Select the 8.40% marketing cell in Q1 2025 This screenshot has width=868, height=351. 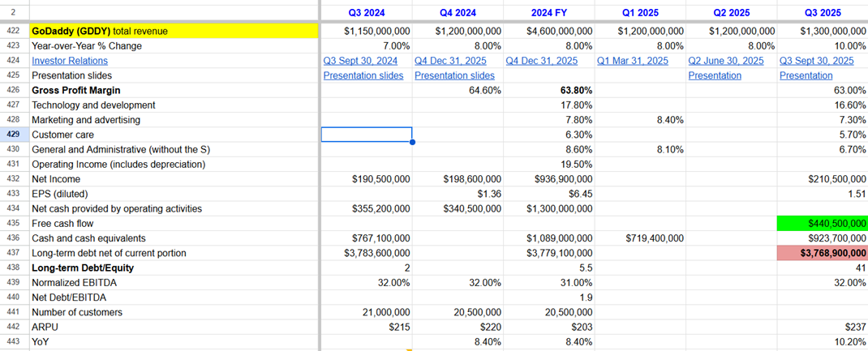coord(641,120)
